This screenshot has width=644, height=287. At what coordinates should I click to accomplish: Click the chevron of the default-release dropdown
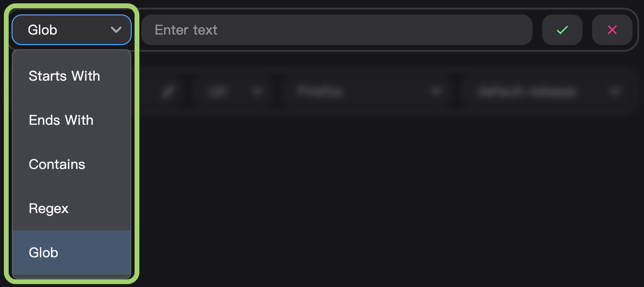614,91
